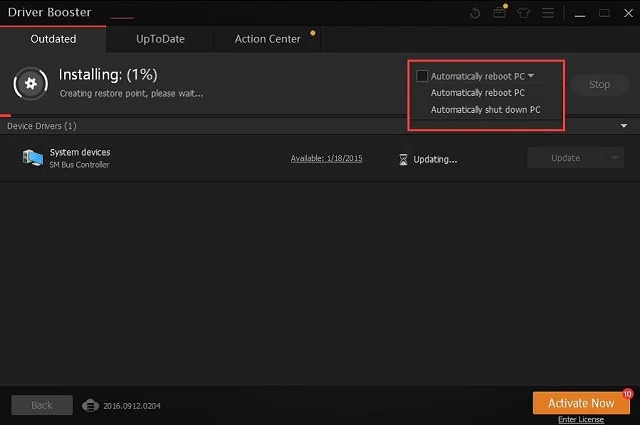
Task: Click the Driver Booster title
Action: tap(49, 12)
